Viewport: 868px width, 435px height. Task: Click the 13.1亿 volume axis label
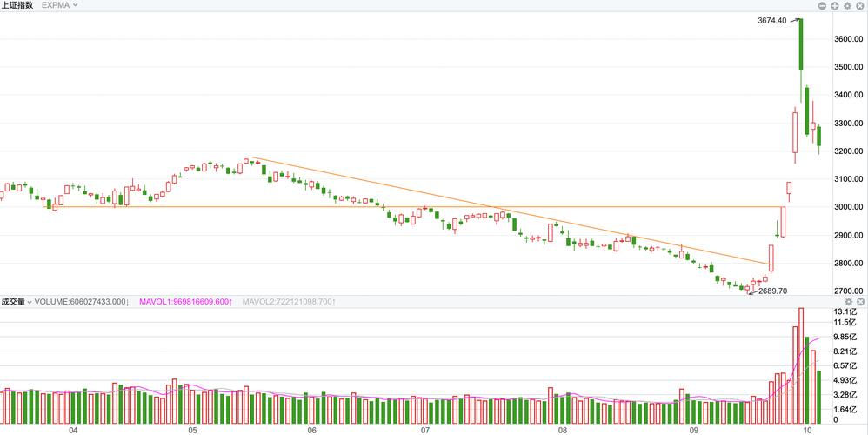click(845, 311)
